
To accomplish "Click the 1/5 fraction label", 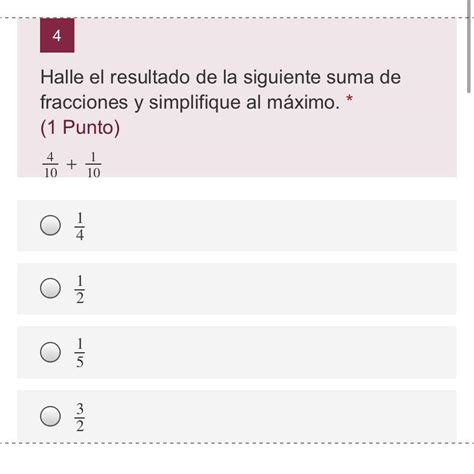I will coord(80,353).
